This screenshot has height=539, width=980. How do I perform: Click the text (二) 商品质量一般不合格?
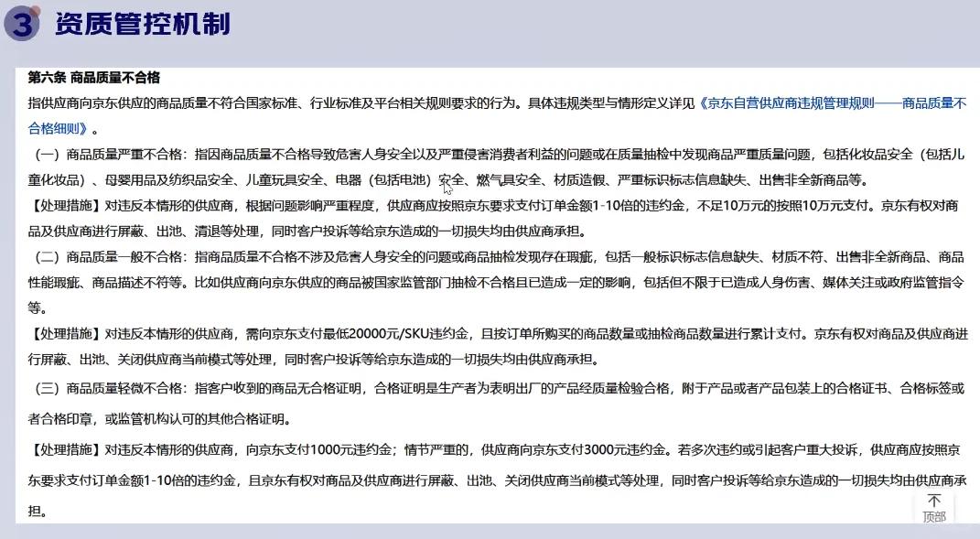(x=107, y=257)
